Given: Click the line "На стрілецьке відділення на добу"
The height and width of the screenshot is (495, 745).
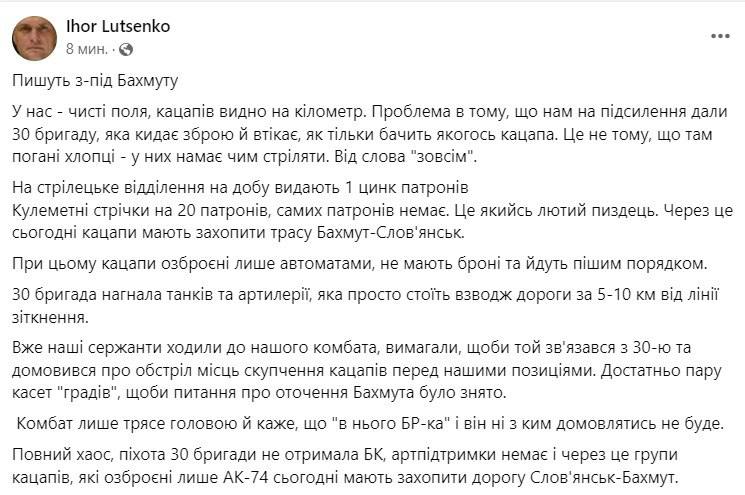Looking at the screenshot, I should [x=241, y=190].
